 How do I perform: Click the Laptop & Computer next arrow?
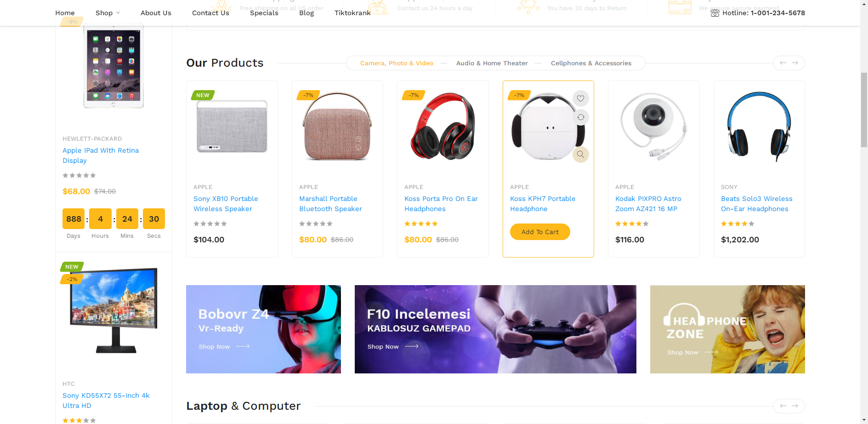[x=795, y=406]
